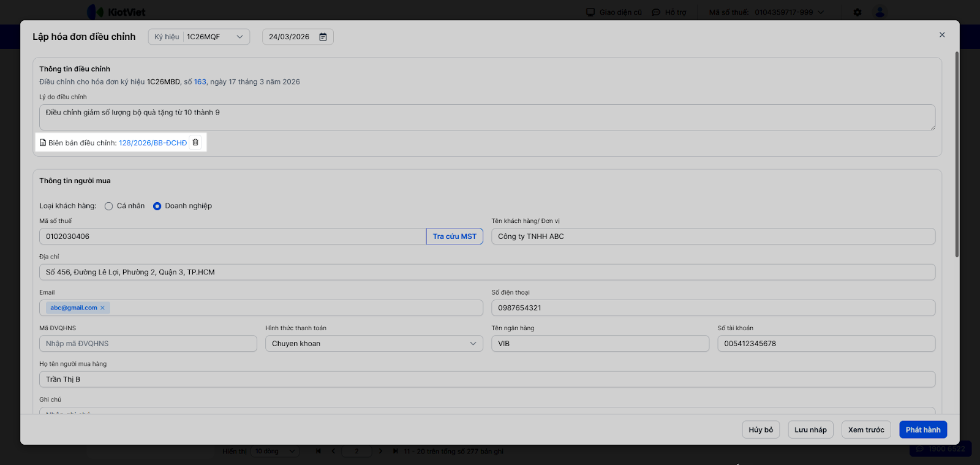Remove the abc@gmail.com email tag
The width and height of the screenshot is (980, 465).
[102, 308]
